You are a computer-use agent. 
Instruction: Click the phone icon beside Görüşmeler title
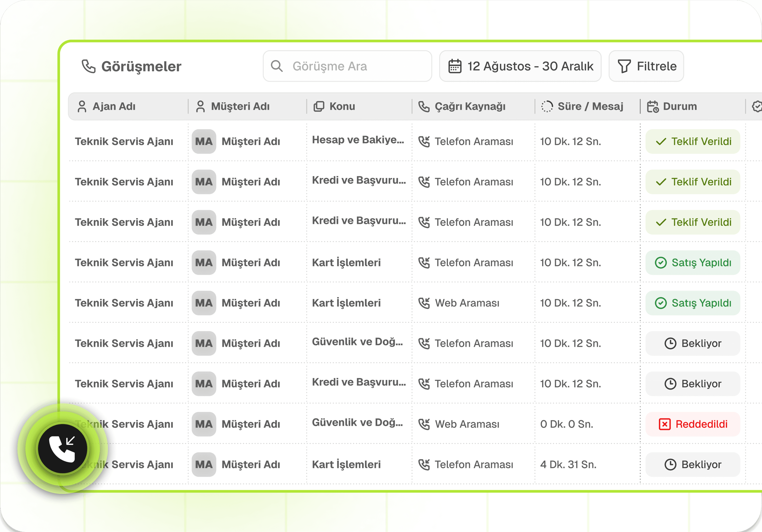tap(89, 66)
